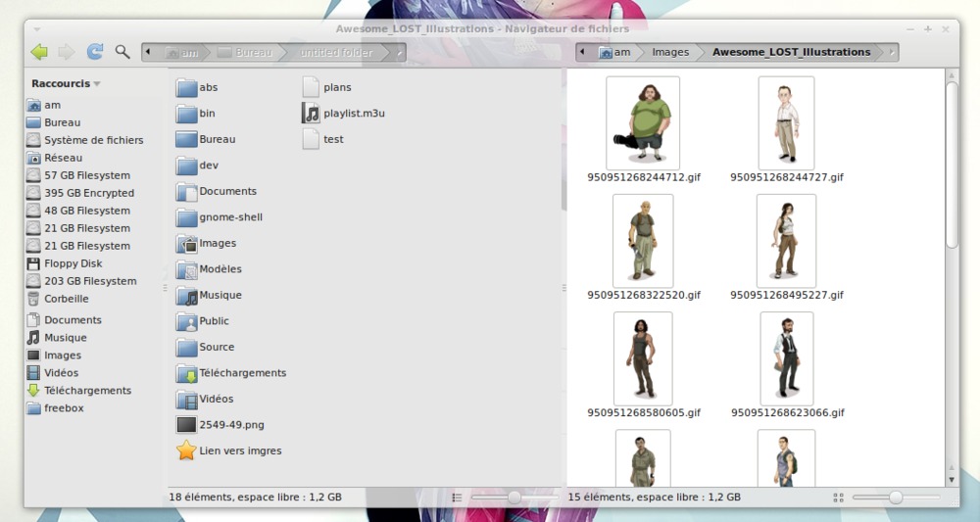Screen dimensions: 980x522
Task: Click the list view icon in the left status bar
Action: coord(457,498)
